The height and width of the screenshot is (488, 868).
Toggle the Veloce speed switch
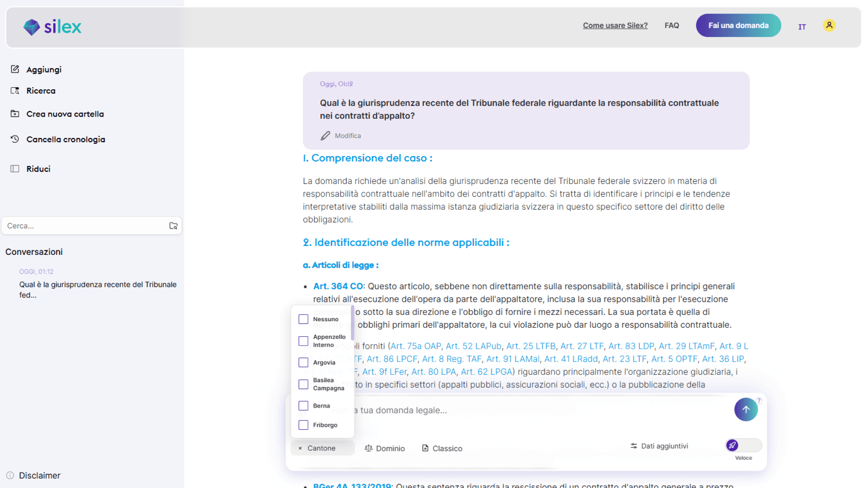coord(743,446)
